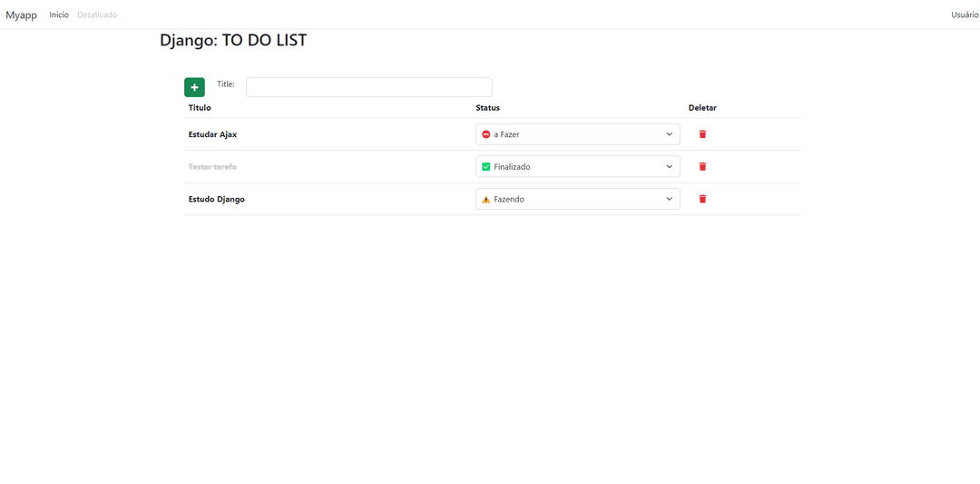Image resolution: width=980 pixels, height=484 pixels.
Task: Click the Usuário link in navbar
Action: (964, 15)
